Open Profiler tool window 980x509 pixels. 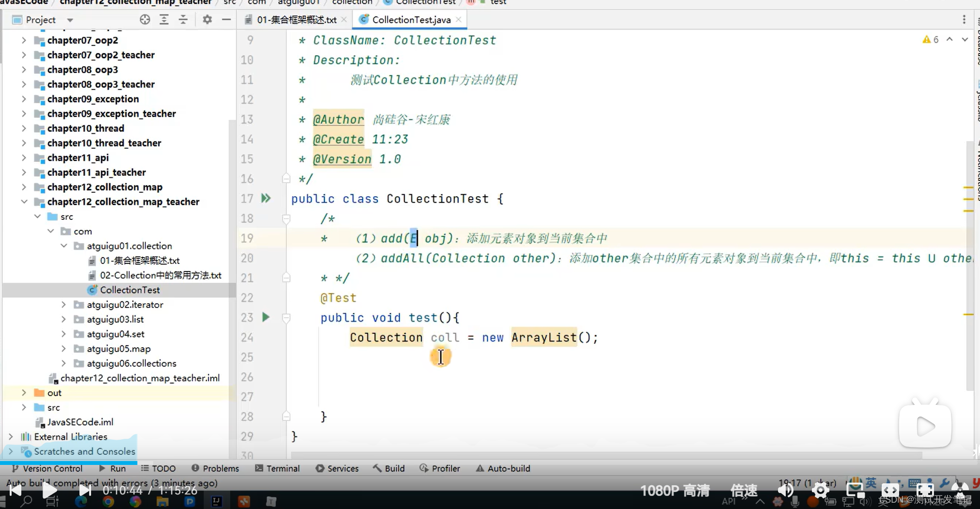(440, 468)
